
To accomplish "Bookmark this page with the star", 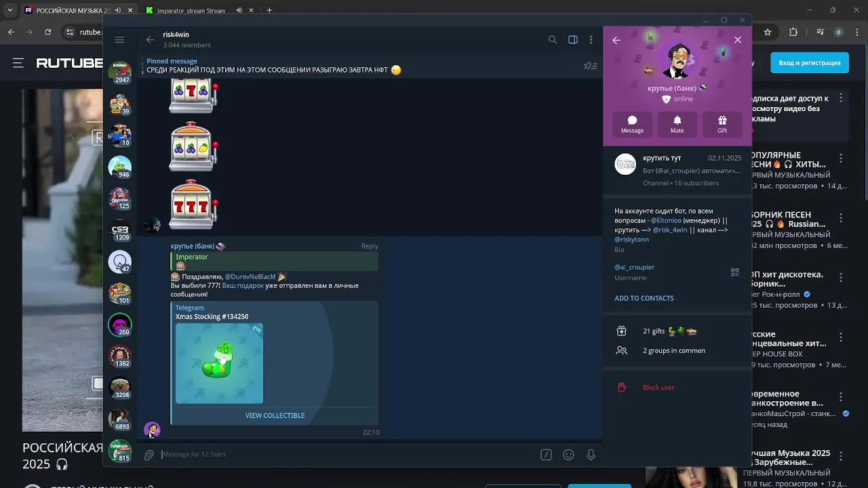I will pyautogui.click(x=768, y=32).
